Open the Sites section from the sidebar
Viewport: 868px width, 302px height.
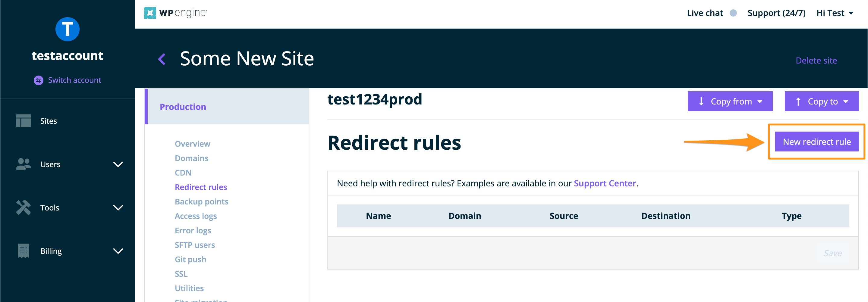(48, 121)
